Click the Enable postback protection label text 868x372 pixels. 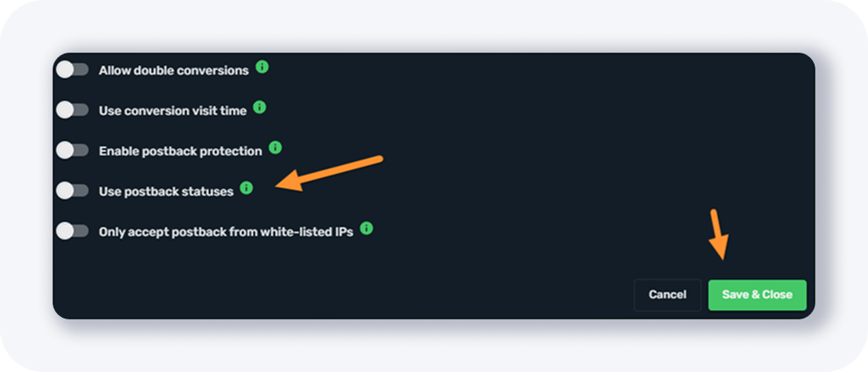tap(180, 151)
